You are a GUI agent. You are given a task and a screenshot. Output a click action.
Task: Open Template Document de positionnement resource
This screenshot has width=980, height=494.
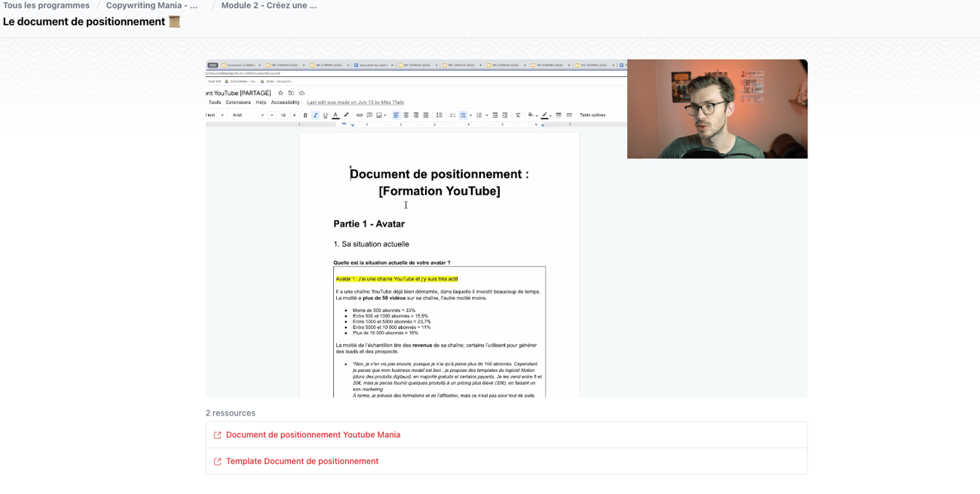click(x=302, y=462)
